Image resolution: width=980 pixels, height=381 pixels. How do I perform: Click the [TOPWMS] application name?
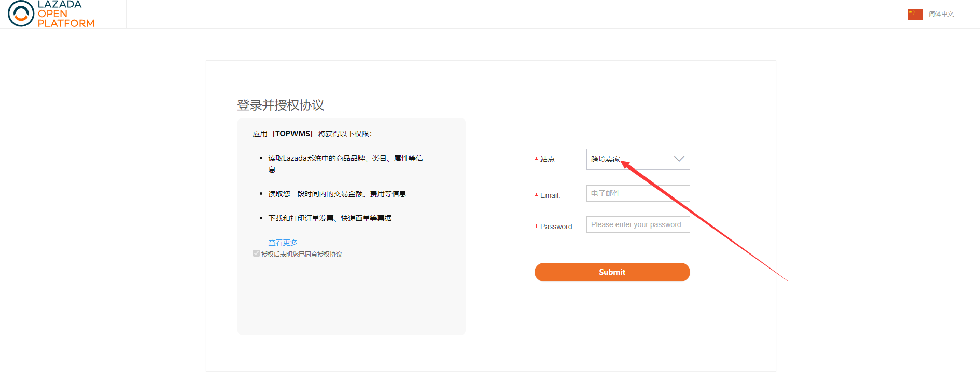pos(292,134)
